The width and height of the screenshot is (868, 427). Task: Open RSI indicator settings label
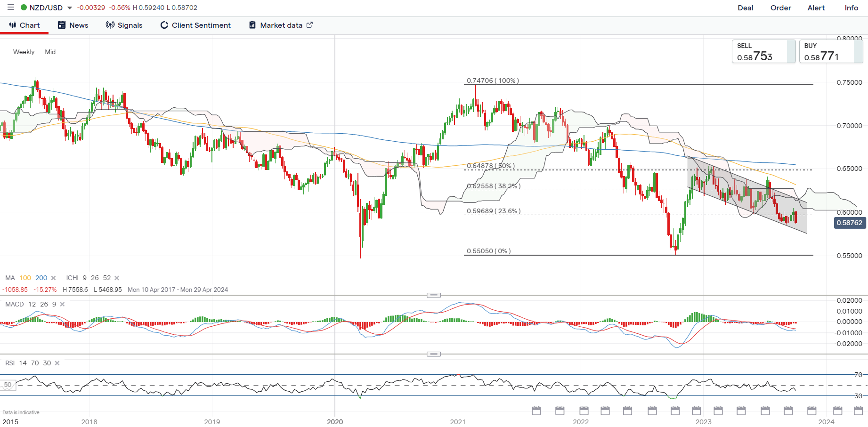pyautogui.click(x=10, y=363)
